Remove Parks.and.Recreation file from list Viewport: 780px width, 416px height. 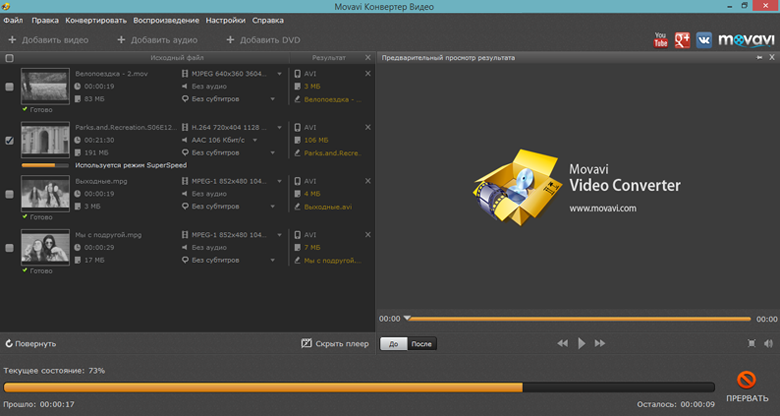[368, 127]
